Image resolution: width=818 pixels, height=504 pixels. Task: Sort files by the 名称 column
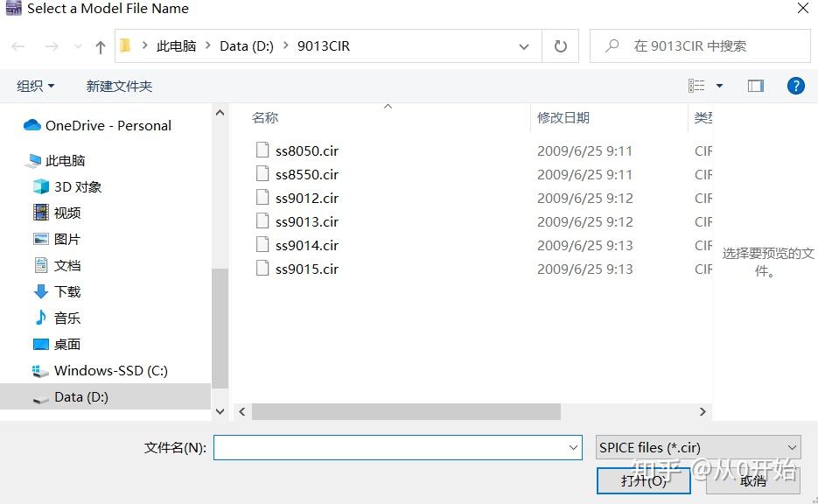265,117
